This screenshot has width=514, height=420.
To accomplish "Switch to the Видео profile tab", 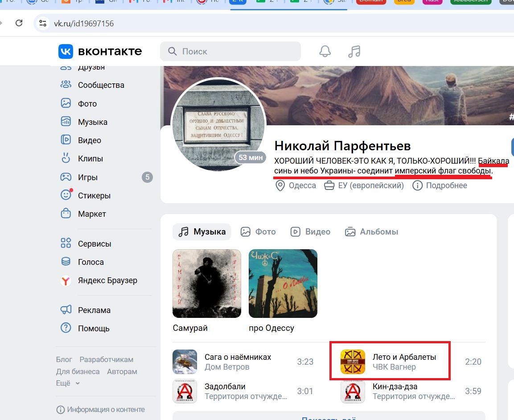I will tap(310, 232).
